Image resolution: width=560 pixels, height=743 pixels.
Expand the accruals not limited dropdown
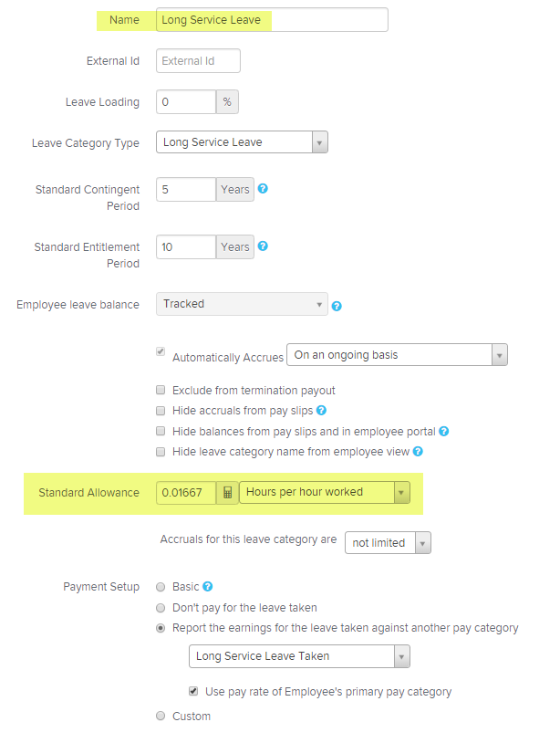pyautogui.click(x=388, y=542)
